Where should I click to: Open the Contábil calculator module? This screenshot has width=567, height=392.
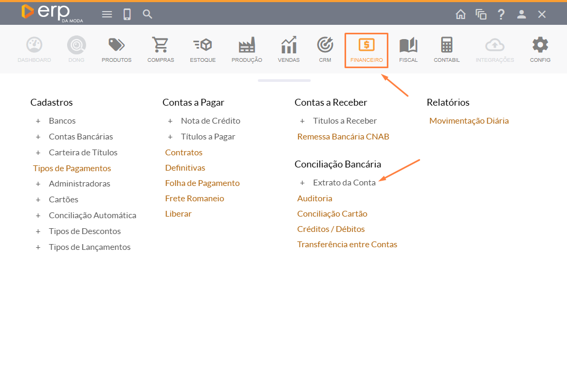click(x=447, y=50)
